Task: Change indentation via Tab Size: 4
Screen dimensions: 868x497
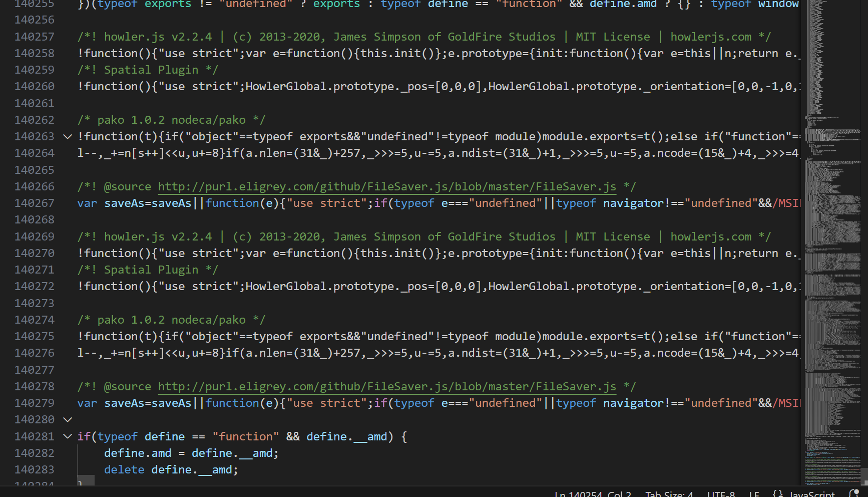Action: click(x=669, y=494)
